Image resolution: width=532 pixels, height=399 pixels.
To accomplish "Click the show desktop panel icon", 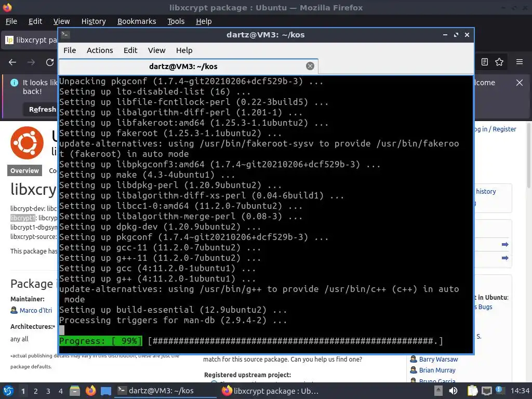I will pos(106,391).
